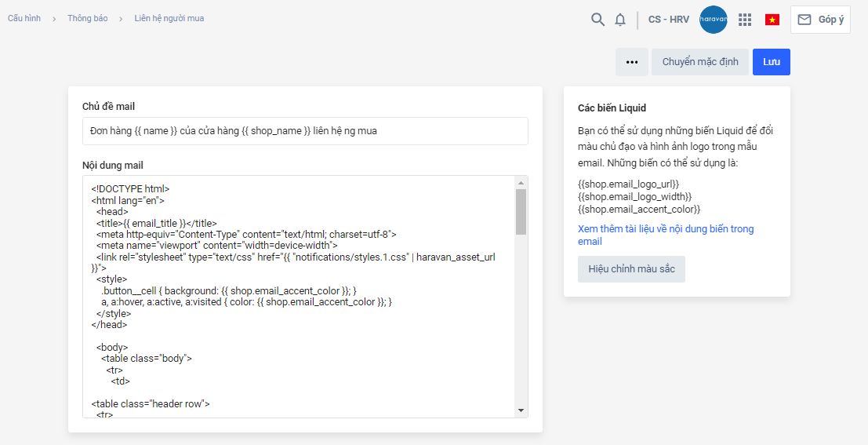Click the Chuyển mặc định button
Image resolution: width=868 pixels, height=445 pixels.
700,62
